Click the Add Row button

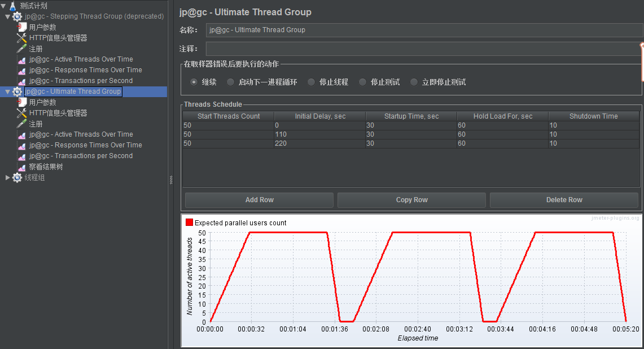[x=260, y=200]
